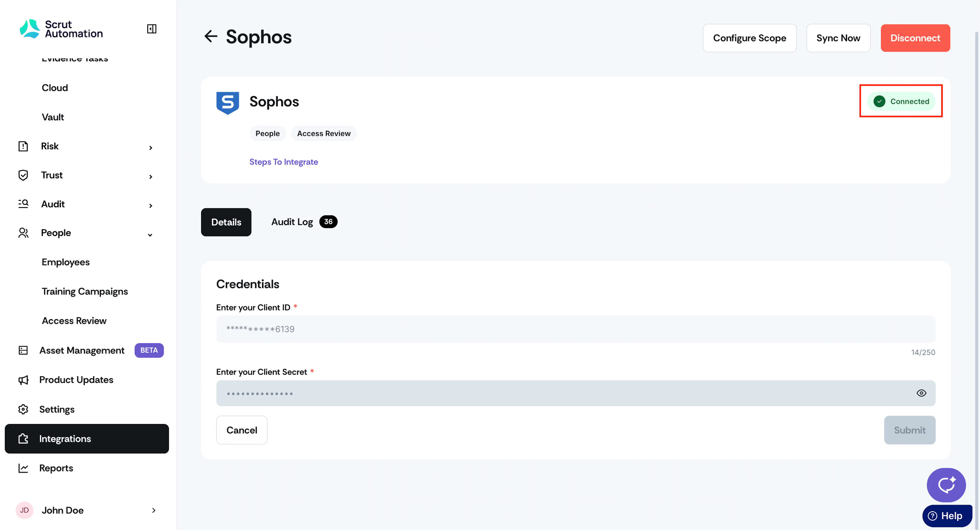Open Reports chart icon in sidebar

click(23, 468)
